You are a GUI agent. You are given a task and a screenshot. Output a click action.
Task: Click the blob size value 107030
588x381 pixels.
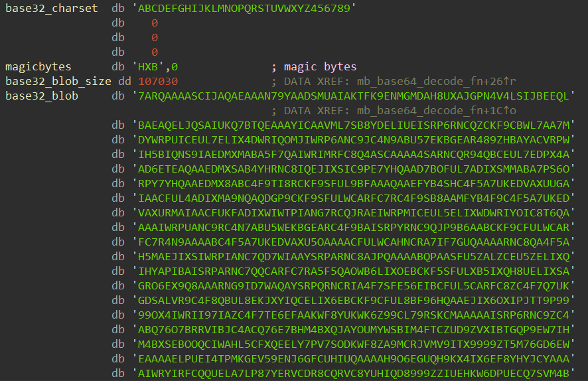[x=158, y=82]
